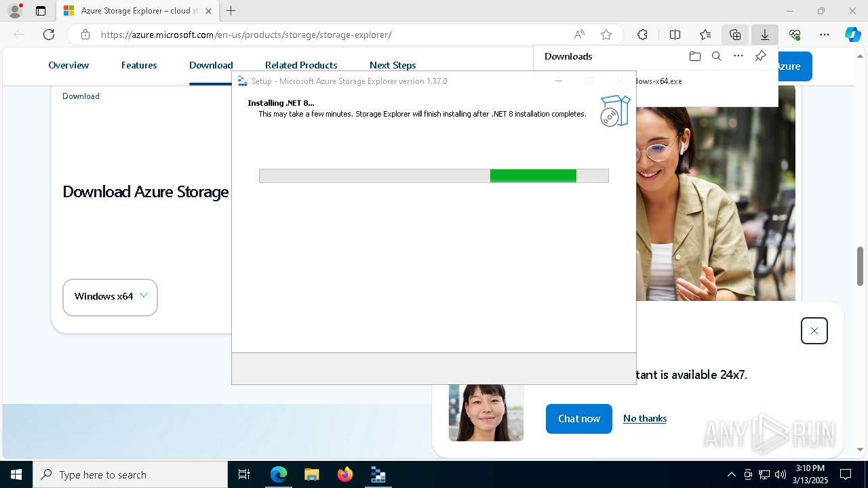Open Microsoft Edge from taskbar
The width and height of the screenshot is (868, 488).
click(279, 474)
